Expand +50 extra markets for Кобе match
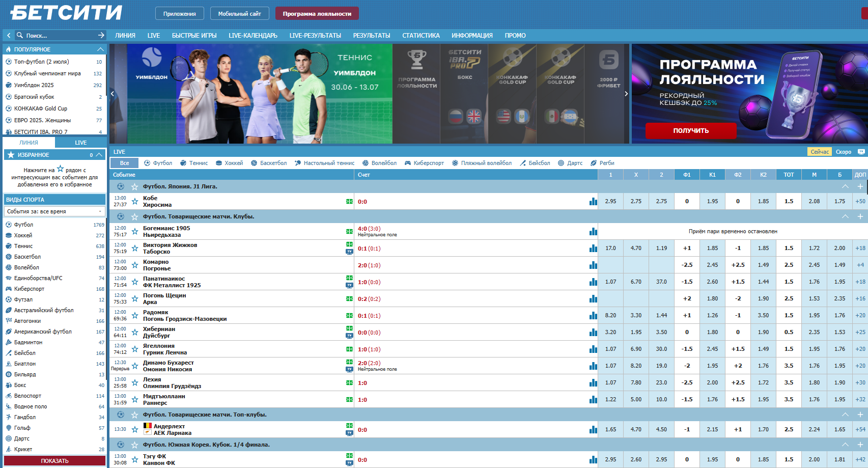The height and width of the screenshot is (468, 868). [x=860, y=201]
